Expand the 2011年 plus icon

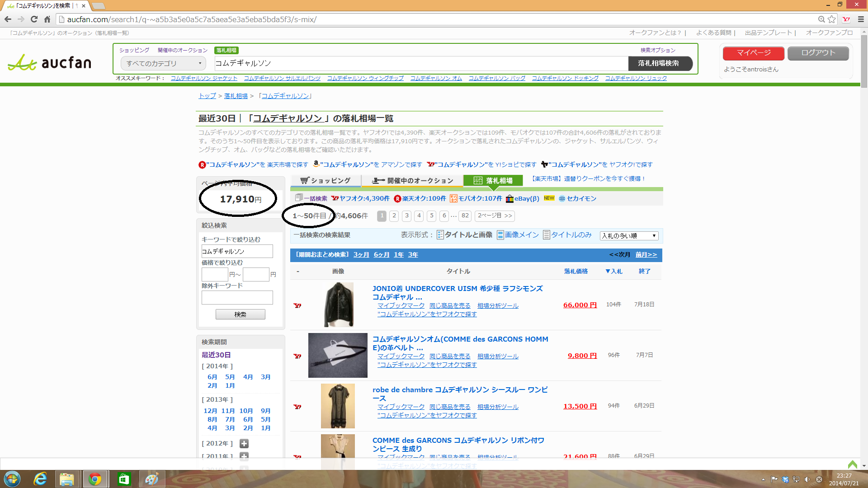pos(244,456)
